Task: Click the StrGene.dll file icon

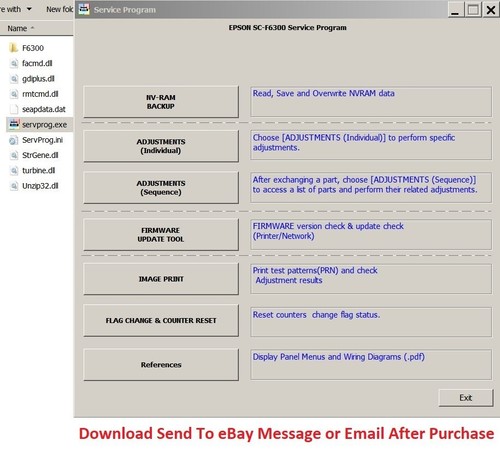Action: click(14, 155)
